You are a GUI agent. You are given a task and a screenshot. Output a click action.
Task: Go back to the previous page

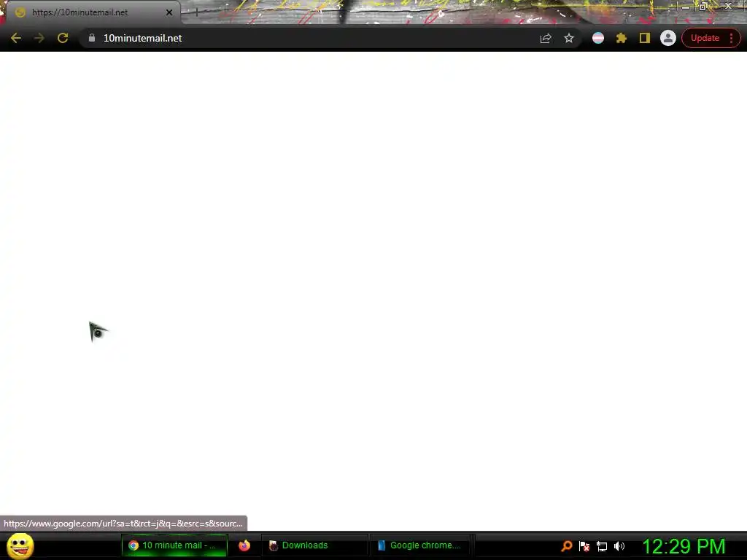pyautogui.click(x=16, y=38)
